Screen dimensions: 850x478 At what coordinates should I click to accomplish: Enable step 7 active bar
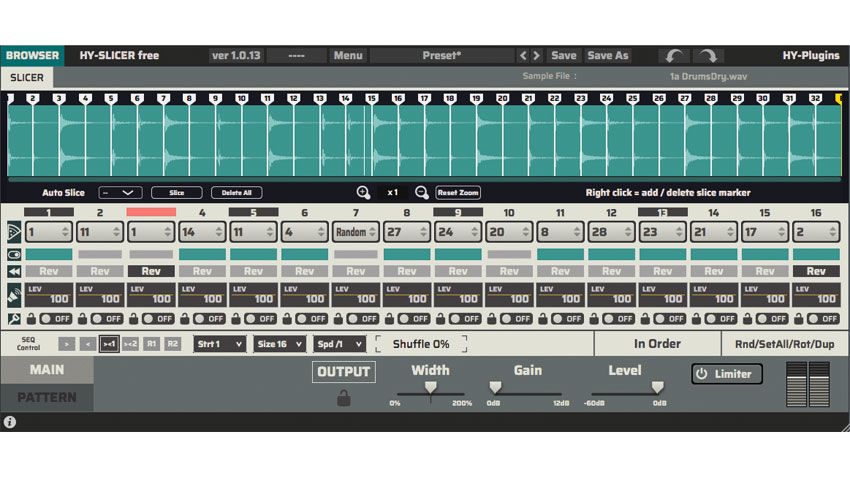coord(356,254)
